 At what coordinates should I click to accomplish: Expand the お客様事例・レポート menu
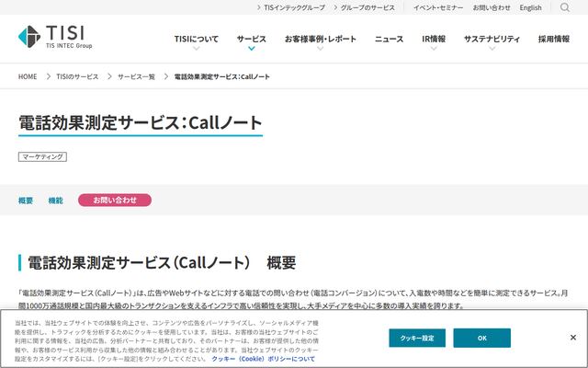(x=321, y=39)
